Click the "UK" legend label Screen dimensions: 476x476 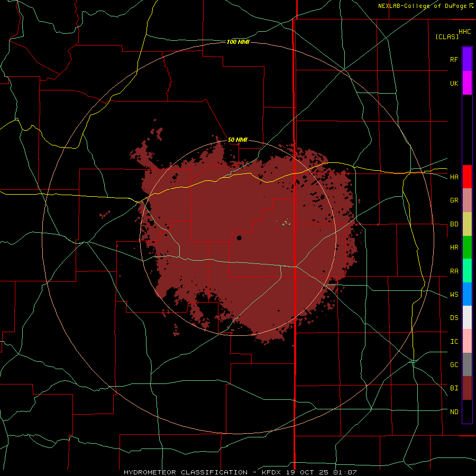click(x=454, y=83)
